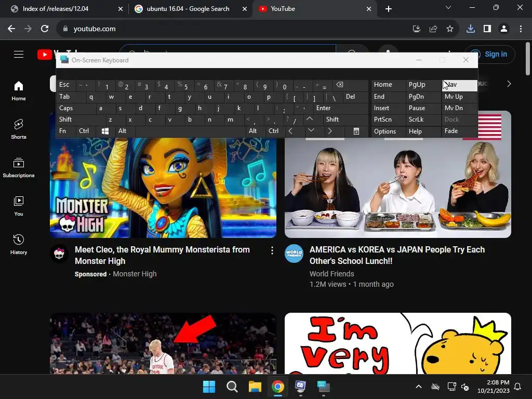
Task: Click Enter key on On-Screen Keyboard
Action: coord(341,108)
